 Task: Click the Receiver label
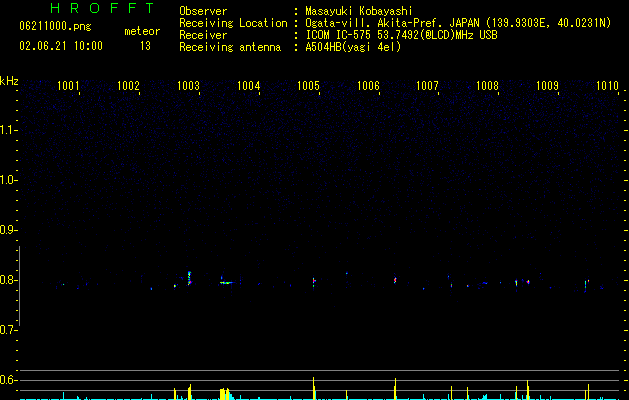203,35
